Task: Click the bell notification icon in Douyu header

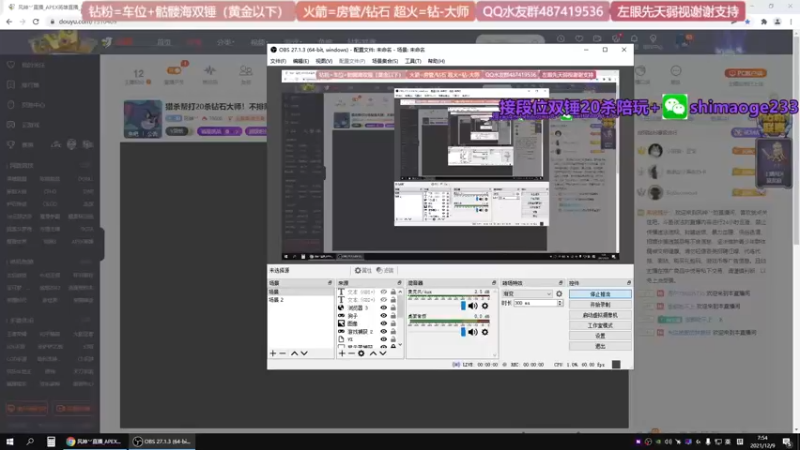Action: pos(634,39)
